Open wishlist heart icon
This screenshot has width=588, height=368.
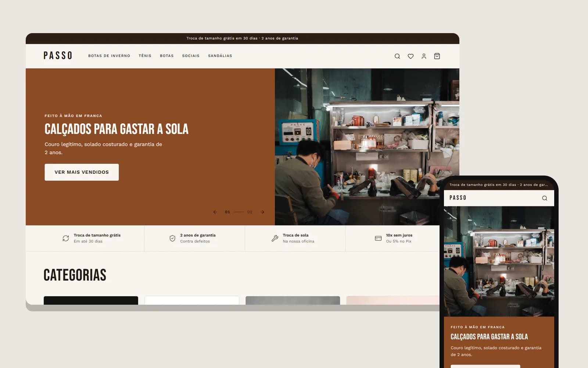click(410, 56)
